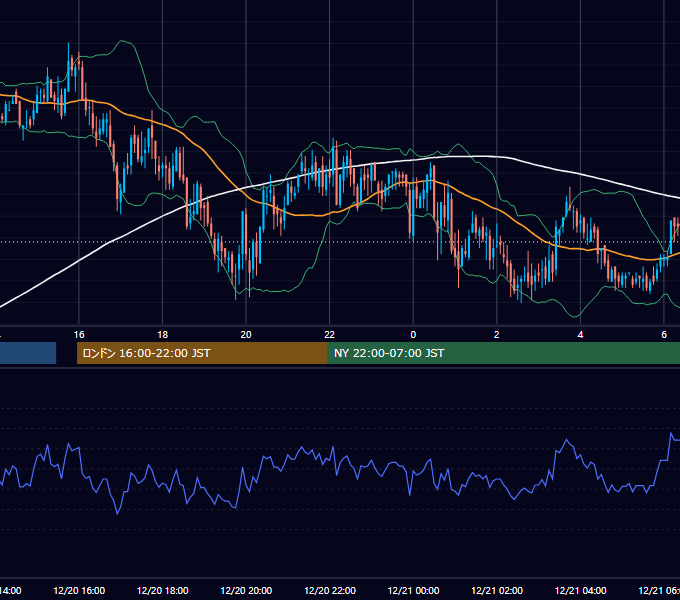Image resolution: width=680 pixels, height=600 pixels.
Task: Select the NY 22:00-07:00 JST session band
Action: pyautogui.click(x=503, y=353)
